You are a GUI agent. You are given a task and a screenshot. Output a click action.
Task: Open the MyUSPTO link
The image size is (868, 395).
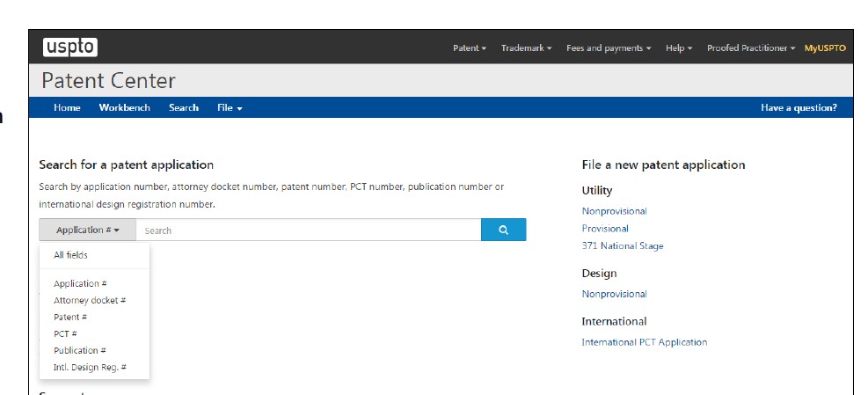click(x=825, y=48)
